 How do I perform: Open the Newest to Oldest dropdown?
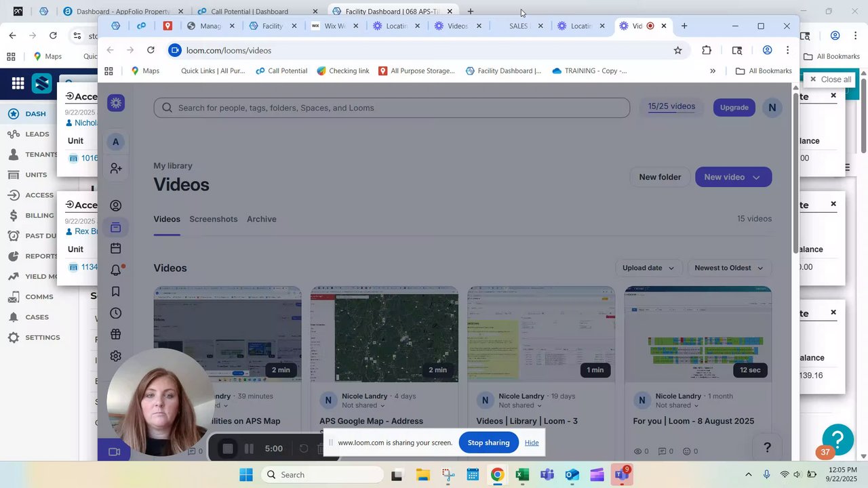coord(729,268)
